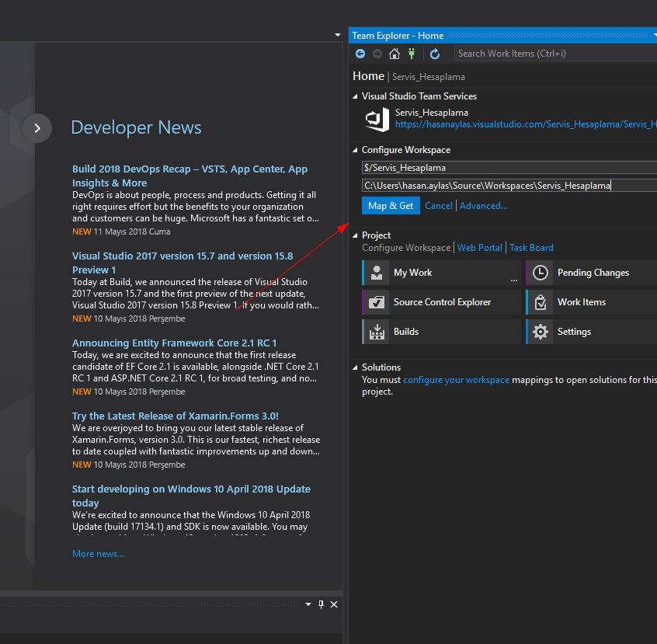Viewport: 657px width, 644px height.
Task: Click the Team Explorer - Home title bar
Action: point(502,36)
